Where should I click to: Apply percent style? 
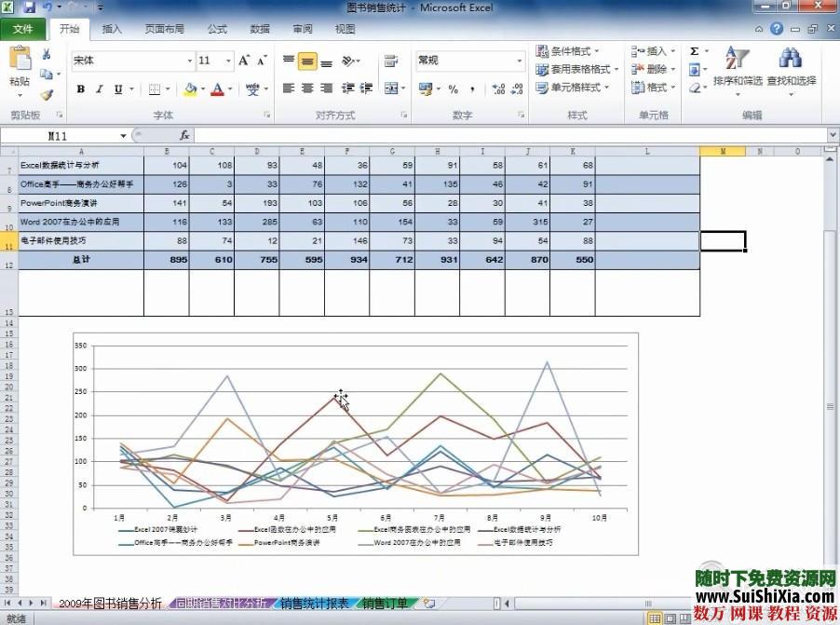click(x=454, y=89)
